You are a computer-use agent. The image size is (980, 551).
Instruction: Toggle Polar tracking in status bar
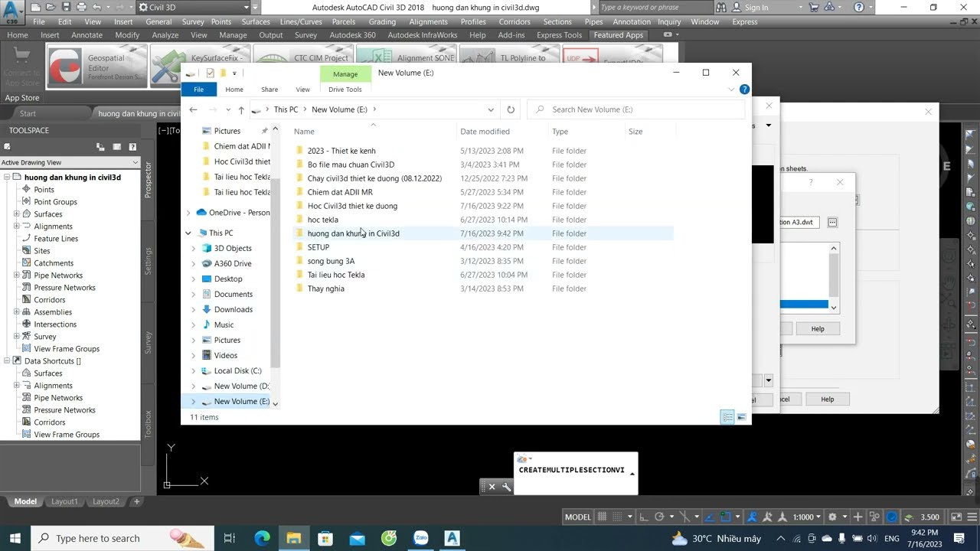coord(659,517)
